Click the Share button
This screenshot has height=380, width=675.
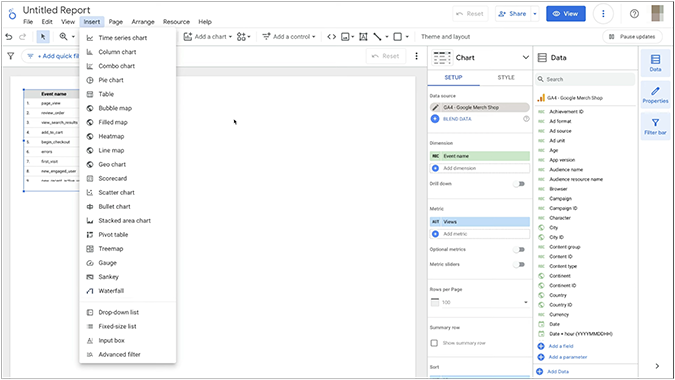512,14
